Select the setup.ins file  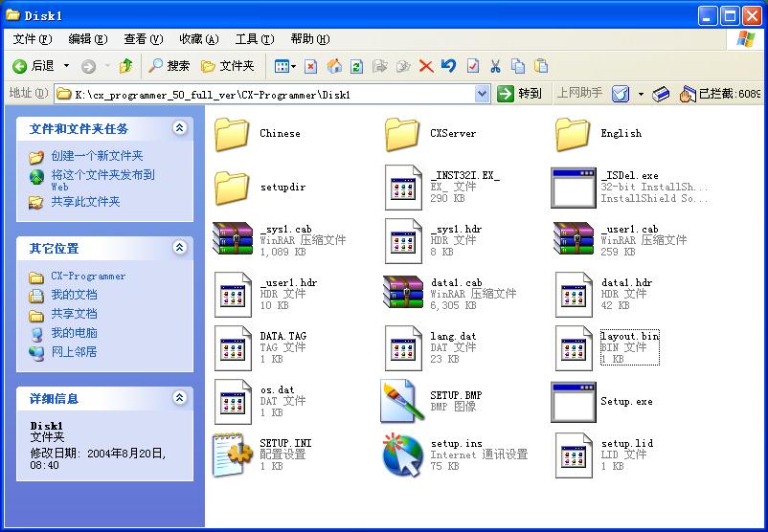[x=456, y=454]
